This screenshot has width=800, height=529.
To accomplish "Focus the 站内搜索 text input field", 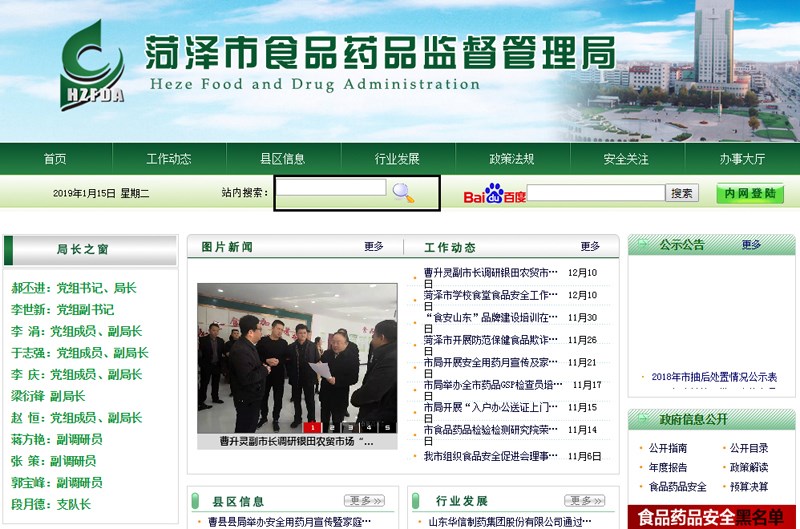I will [x=331, y=187].
